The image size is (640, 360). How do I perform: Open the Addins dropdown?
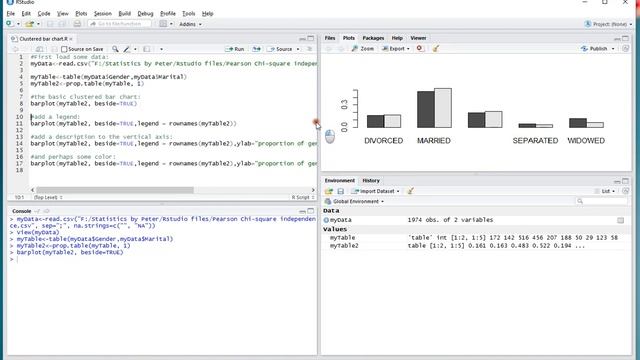point(190,24)
